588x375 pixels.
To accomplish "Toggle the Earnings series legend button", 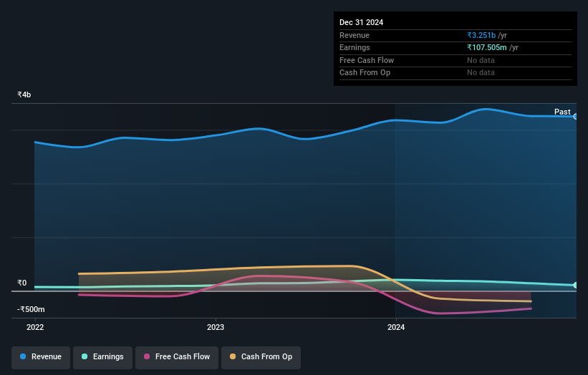I will pos(102,357).
